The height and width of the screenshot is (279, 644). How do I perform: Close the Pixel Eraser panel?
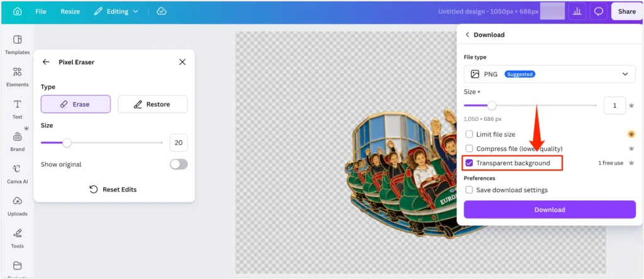coord(182,62)
